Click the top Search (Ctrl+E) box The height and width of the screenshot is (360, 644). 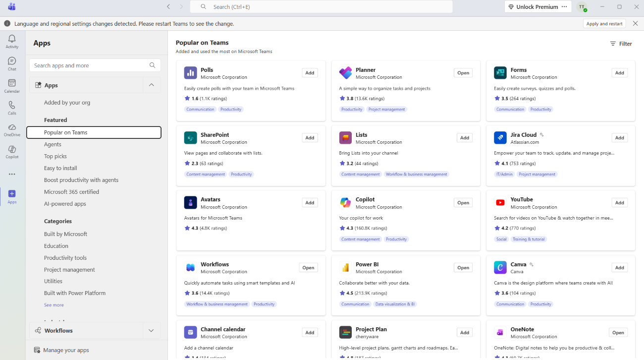(322, 7)
